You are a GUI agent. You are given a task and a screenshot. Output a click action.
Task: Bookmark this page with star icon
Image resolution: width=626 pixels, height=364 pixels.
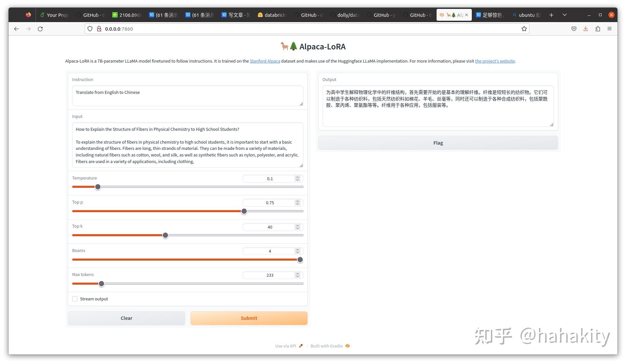[524, 29]
